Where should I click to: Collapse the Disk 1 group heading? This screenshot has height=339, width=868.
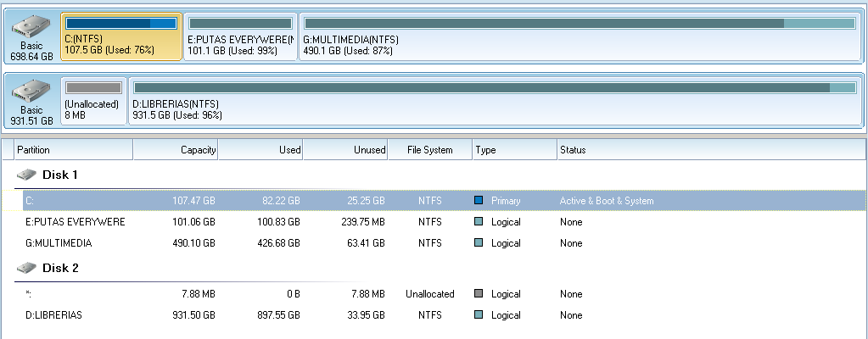(60, 175)
